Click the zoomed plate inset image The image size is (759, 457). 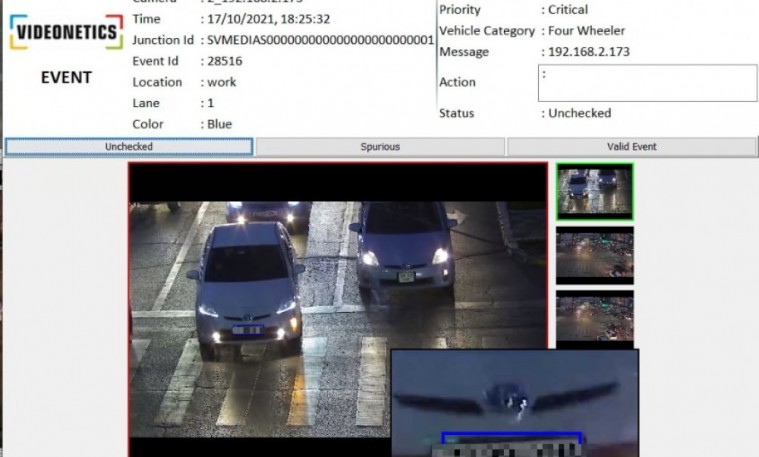515,403
